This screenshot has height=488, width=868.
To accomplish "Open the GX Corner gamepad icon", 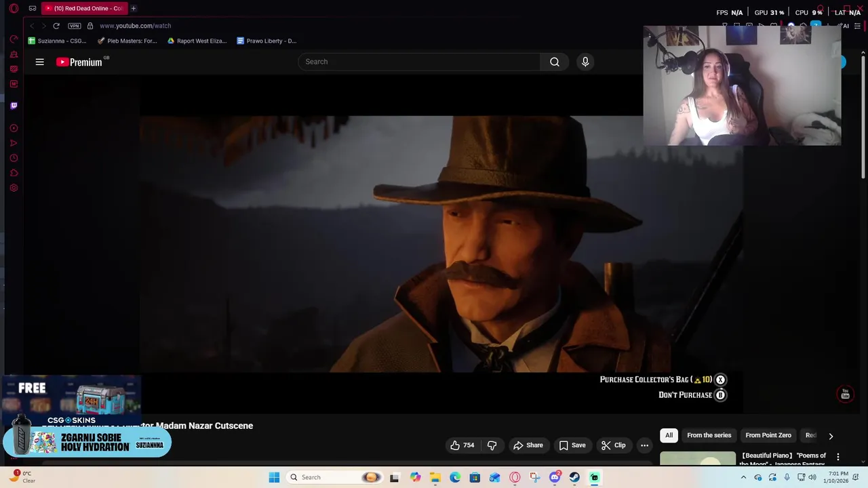I will [32, 8].
